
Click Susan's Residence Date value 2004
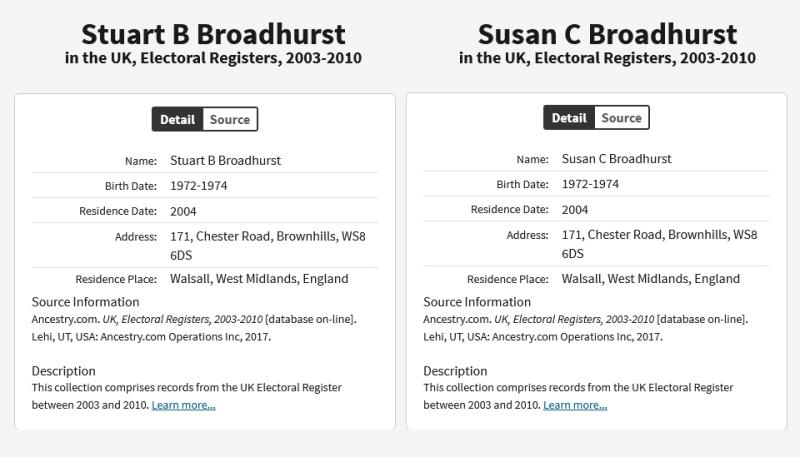pos(575,210)
